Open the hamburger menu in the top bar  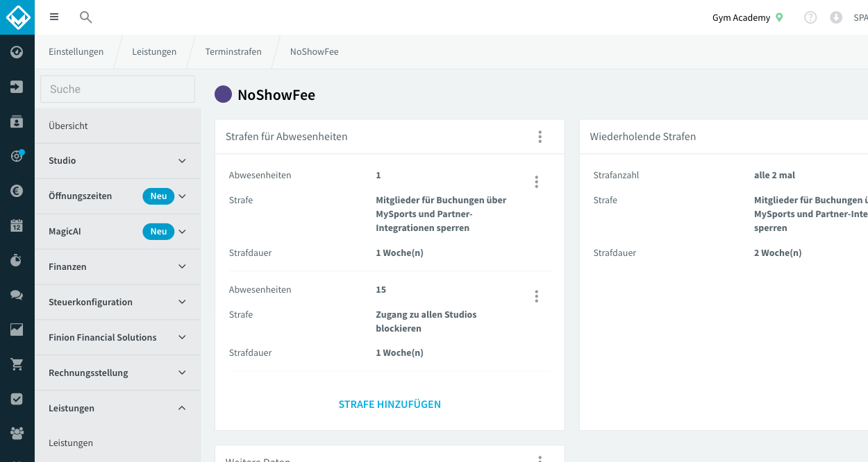(54, 17)
